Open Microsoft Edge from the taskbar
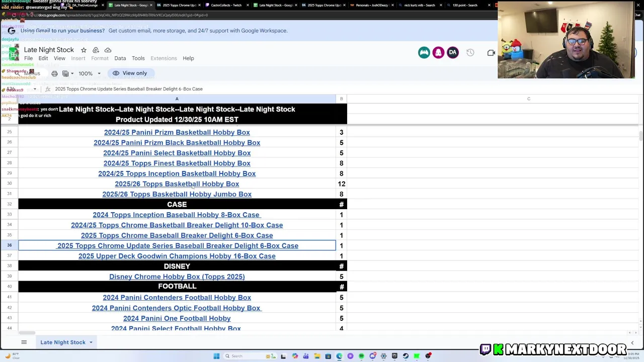 coord(339,356)
